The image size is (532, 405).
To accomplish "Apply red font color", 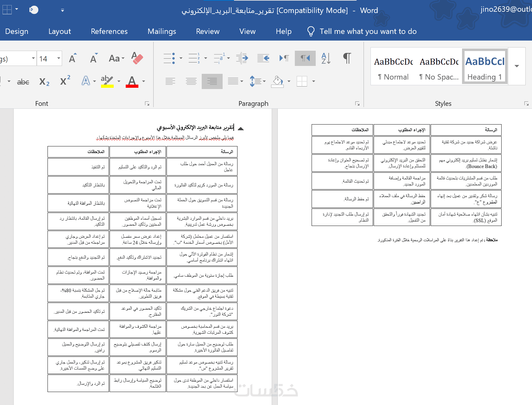I will [x=132, y=81].
